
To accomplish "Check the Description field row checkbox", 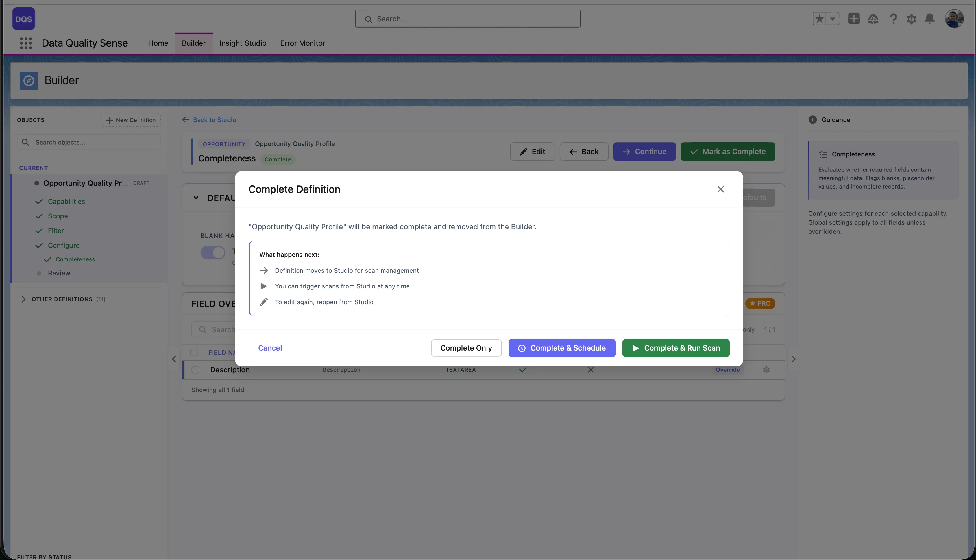I will coord(195,369).
